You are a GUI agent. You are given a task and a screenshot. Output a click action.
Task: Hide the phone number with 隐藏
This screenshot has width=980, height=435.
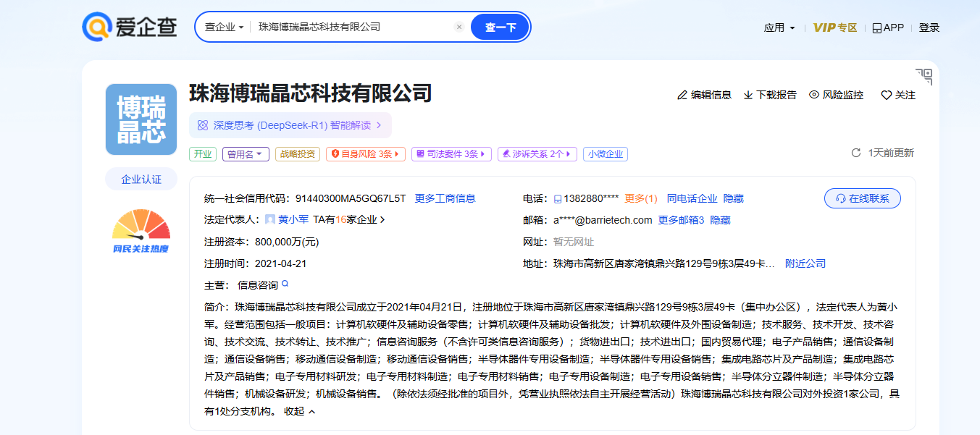click(x=733, y=198)
